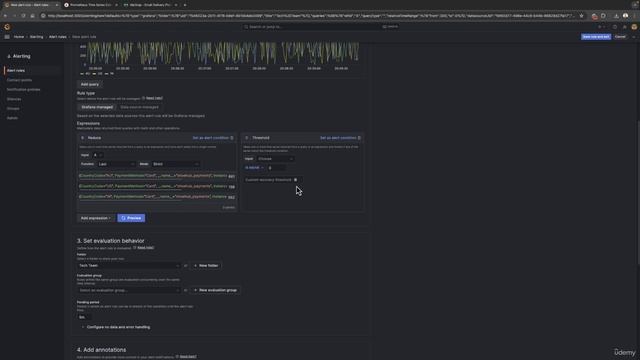Click the Pending period input field
This screenshot has width=640, height=360.
[x=84, y=317]
